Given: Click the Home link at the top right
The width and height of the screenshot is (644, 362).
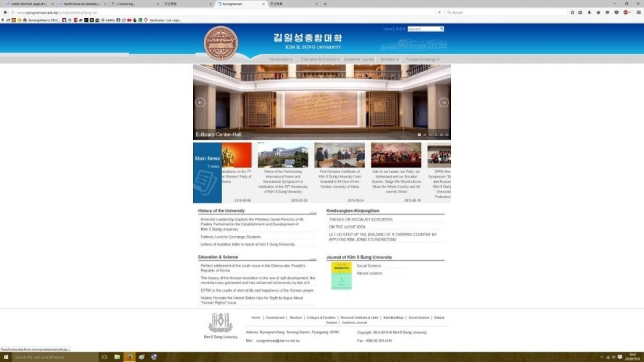Looking at the screenshot, I should (x=387, y=28).
